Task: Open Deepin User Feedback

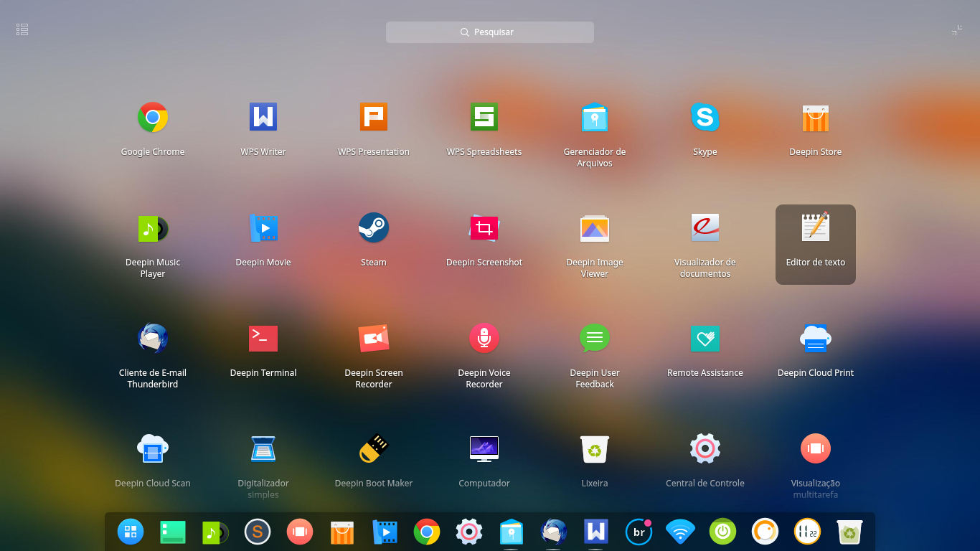Action: coord(595,338)
